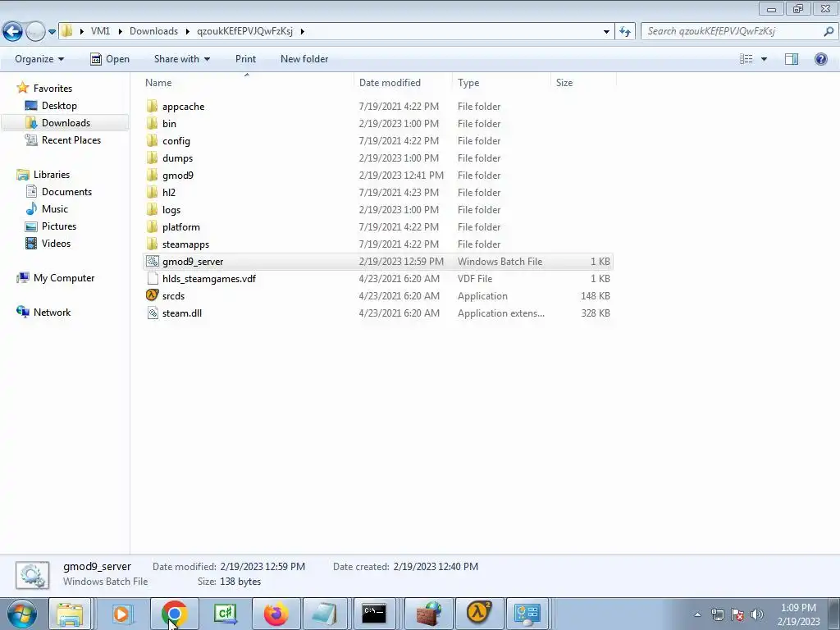Expand the Share with menu
Viewport: 840px width, 630px height.
click(181, 59)
